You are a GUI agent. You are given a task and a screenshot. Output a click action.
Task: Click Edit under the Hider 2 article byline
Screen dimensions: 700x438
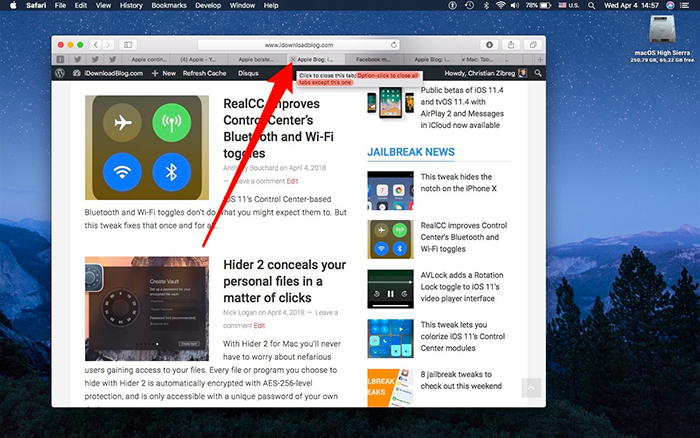(x=259, y=325)
